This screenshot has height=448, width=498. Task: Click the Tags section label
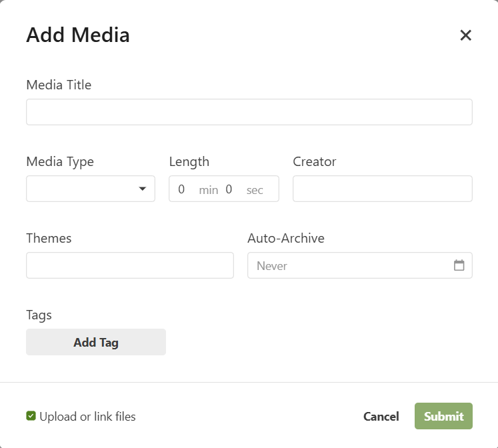pyautogui.click(x=39, y=315)
